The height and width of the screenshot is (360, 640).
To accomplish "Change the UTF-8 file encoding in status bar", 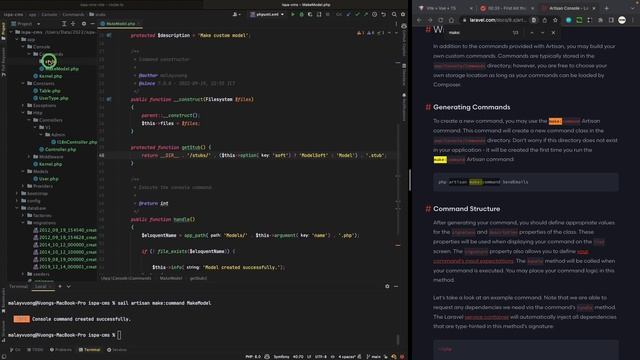I will point(321,356).
